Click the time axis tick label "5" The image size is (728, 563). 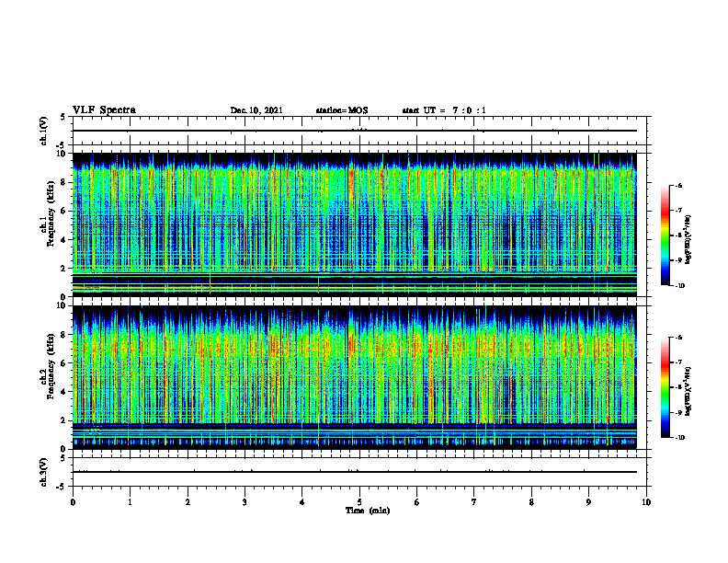pos(359,502)
